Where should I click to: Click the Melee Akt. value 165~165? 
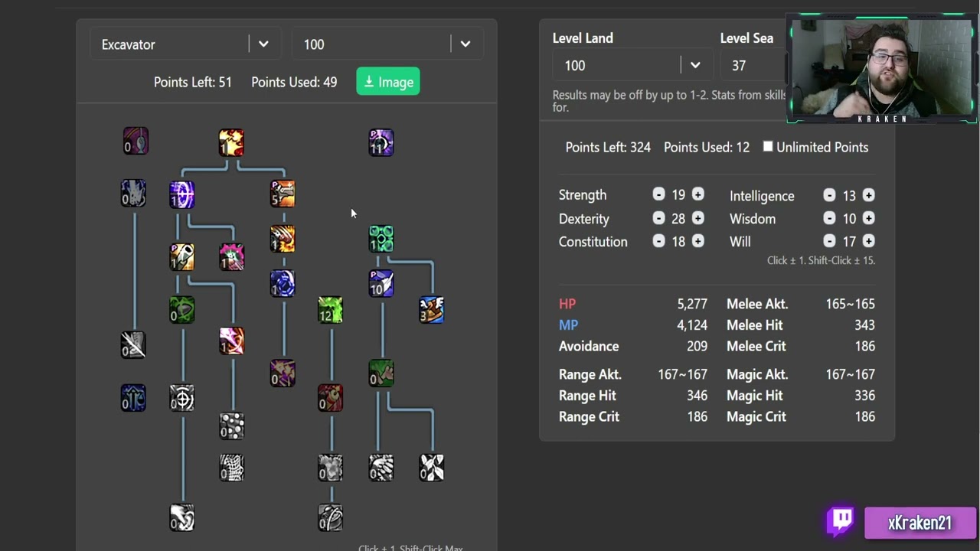(850, 304)
